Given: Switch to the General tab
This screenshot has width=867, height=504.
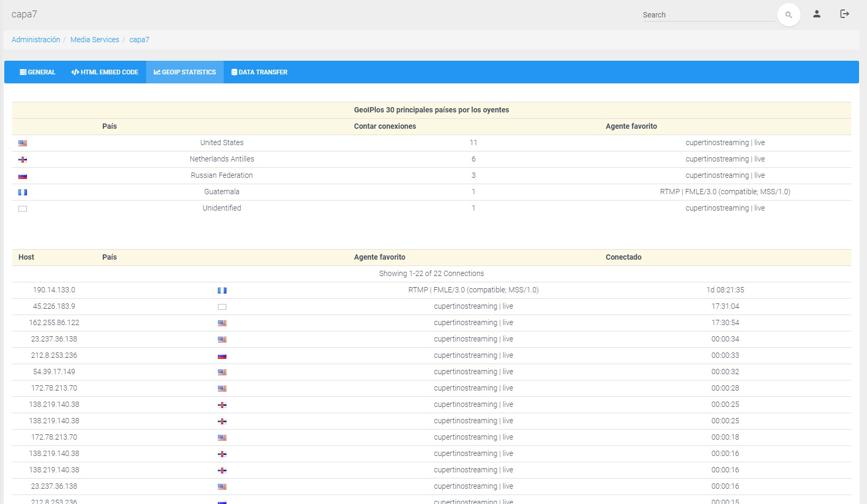Looking at the screenshot, I should pos(37,72).
